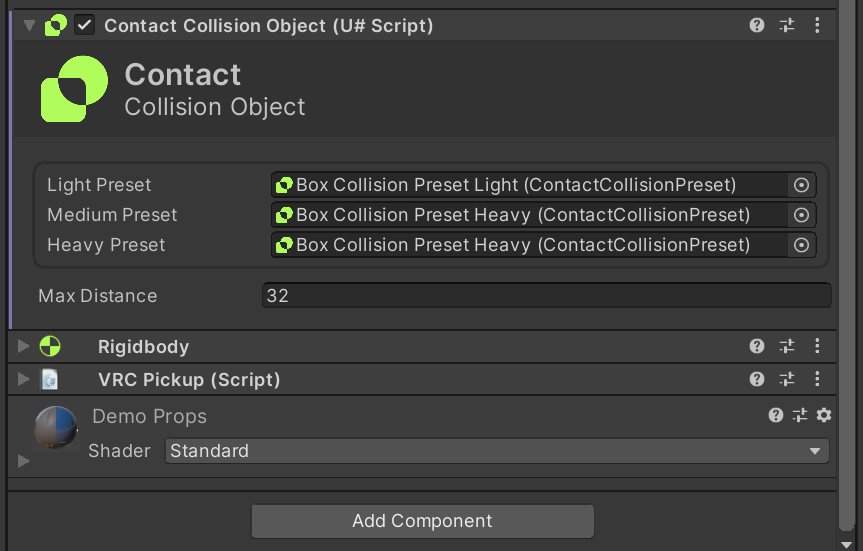This screenshot has width=863, height=551.
Task: Open the Shader dropdown set to Standard
Action: click(497, 451)
